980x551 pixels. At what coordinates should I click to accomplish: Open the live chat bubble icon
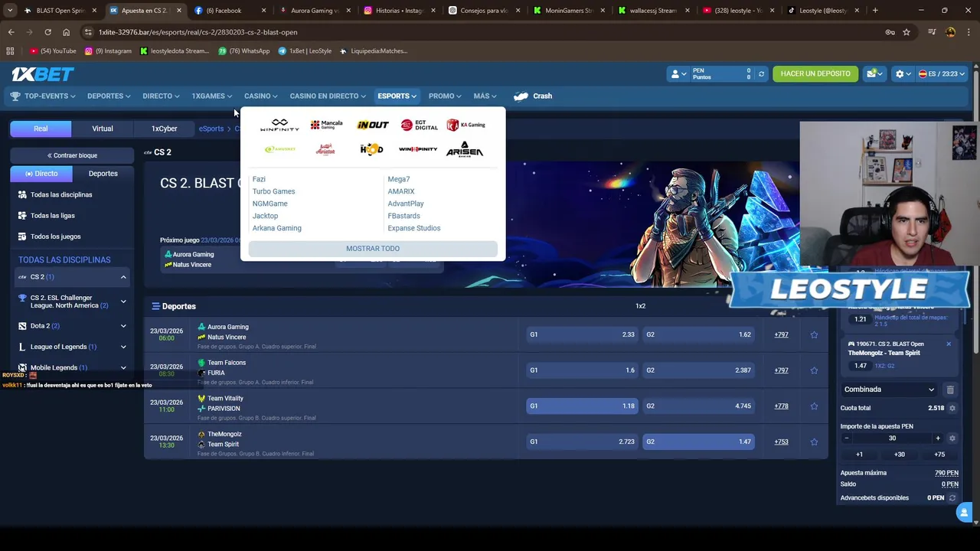(x=964, y=513)
